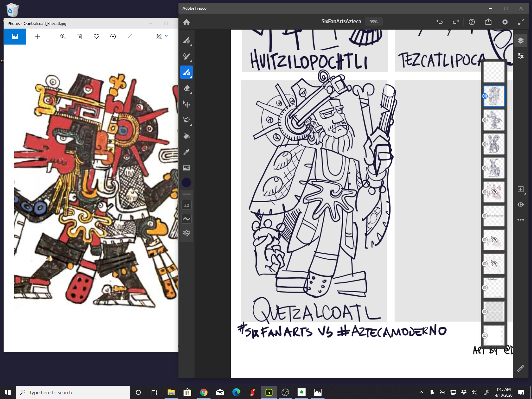
Task: Click the 95% zoom level
Action: pos(373,22)
